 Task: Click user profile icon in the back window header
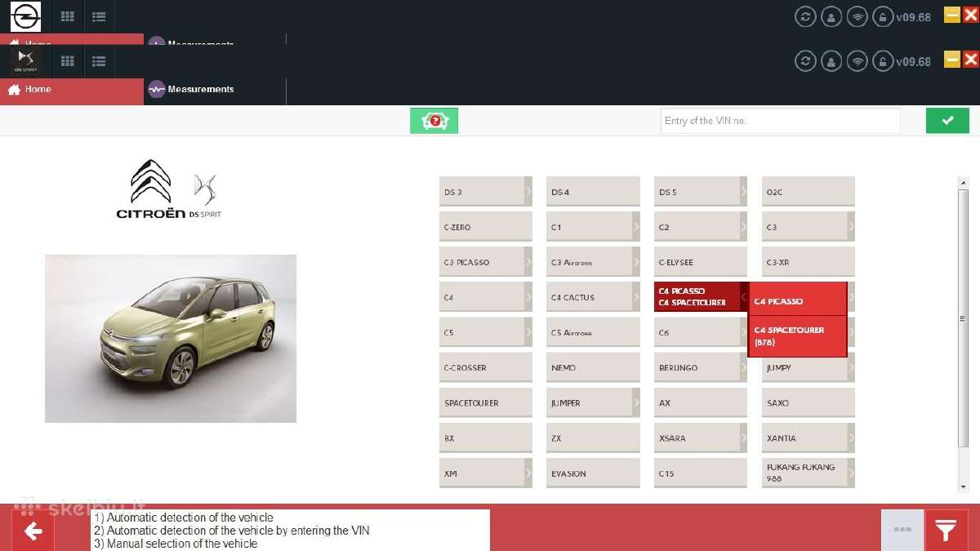tap(831, 16)
